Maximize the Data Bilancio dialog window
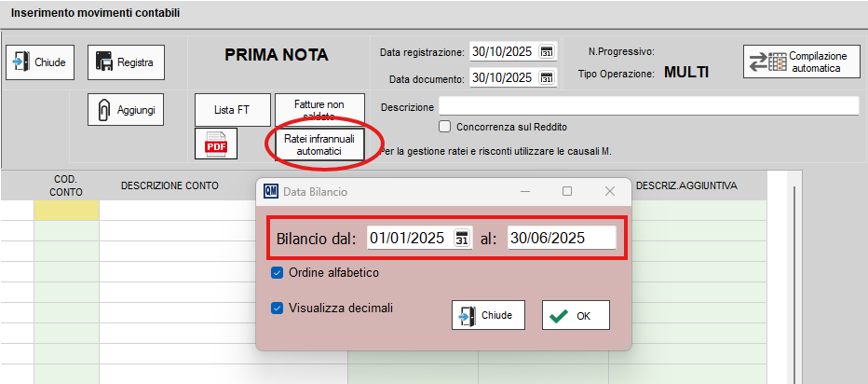Image resolution: width=868 pixels, height=384 pixels. point(567,191)
